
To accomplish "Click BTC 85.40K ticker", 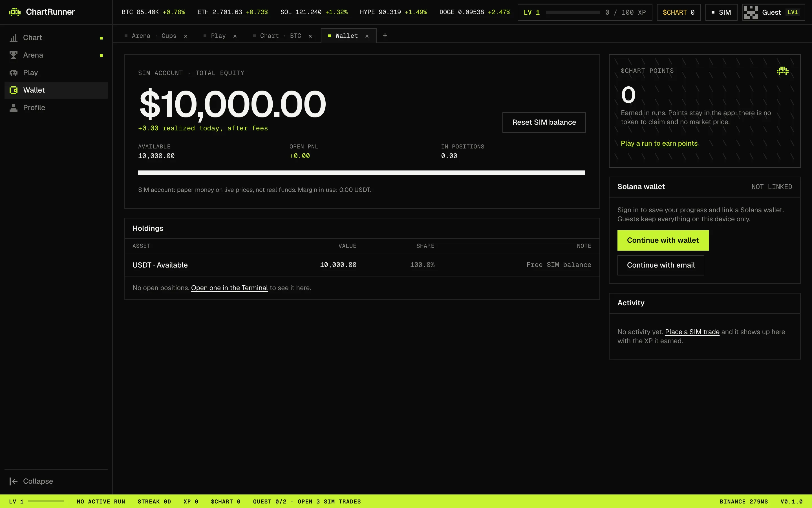I will (x=153, y=12).
